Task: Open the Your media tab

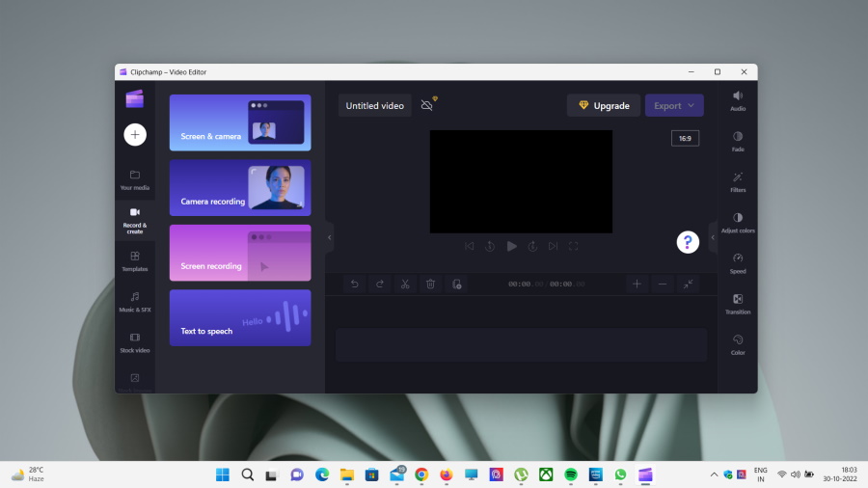Action: click(x=135, y=179)
